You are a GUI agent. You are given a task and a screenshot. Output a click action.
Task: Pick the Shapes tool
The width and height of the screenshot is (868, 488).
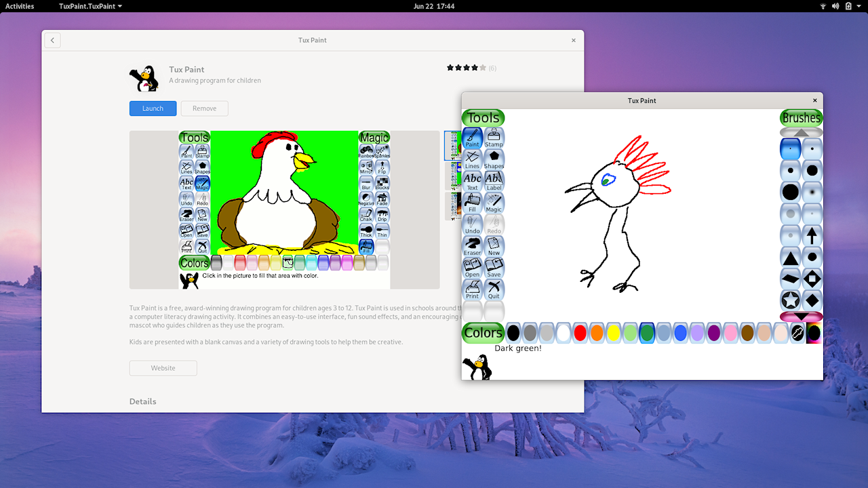(494, 159)
